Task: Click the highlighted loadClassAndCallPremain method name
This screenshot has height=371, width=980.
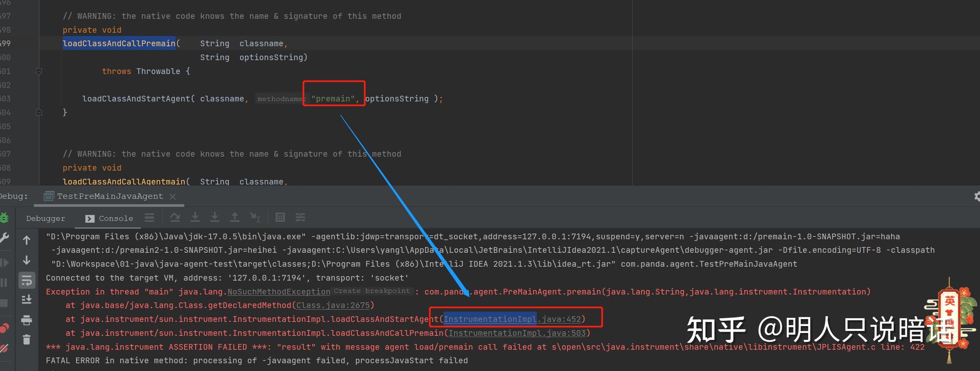Action: point(119,43)
